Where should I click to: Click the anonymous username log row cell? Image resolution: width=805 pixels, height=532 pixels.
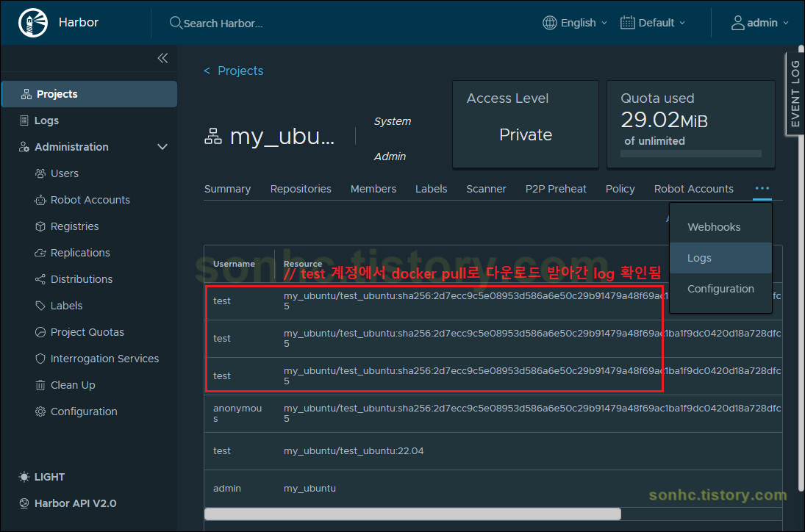click(237, 414)
